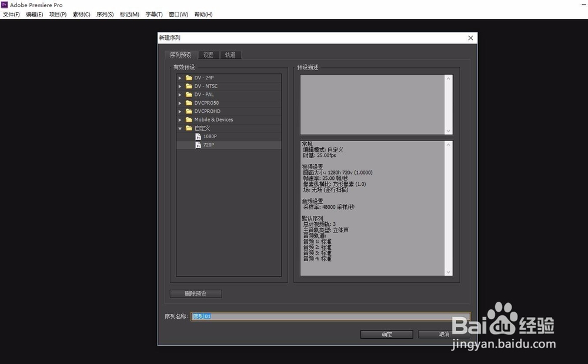Screen dimensions: 588x364
Task: Click the 自定义 folder icon
Action: coord(189,128)
